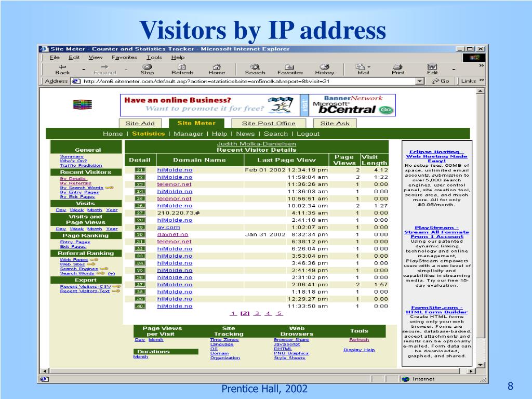Open detail icon 21 for hiMolde.no

coord(140,170)
